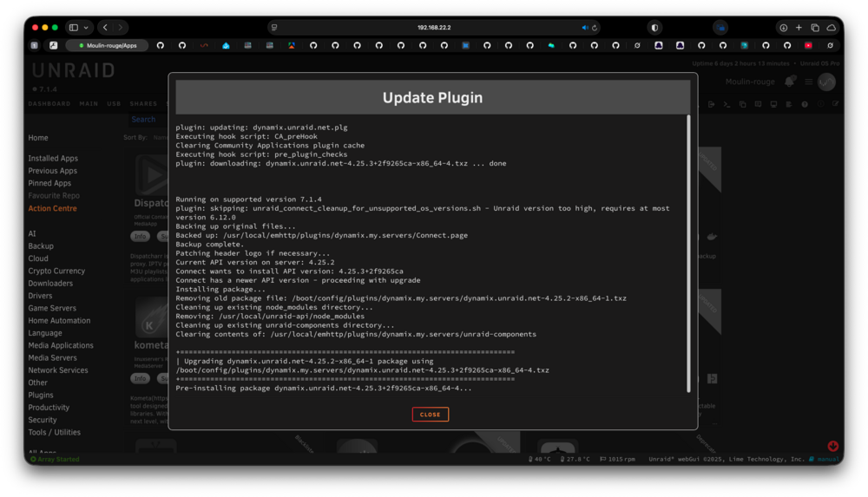Mute the tab audio speaker icon
The image size is (868, 497).
coord(584,27)
